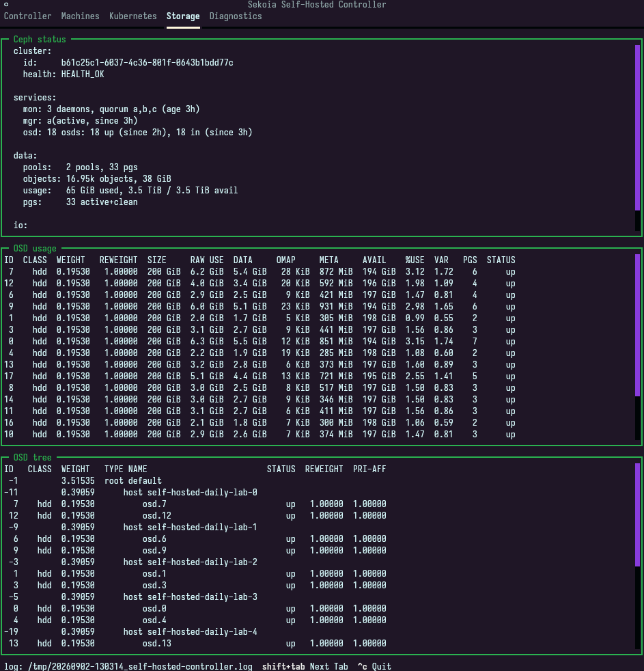Click the Ceph status panel scrollbar
Viewport: 644px width, 671px height.
tap(638, 138)
